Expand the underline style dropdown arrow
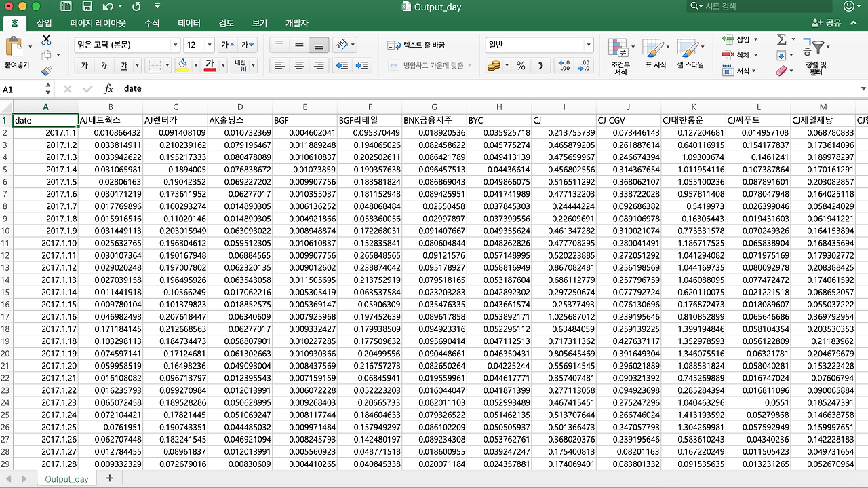The width and height of the screenshot is (868, 488). tap(136, 65)
